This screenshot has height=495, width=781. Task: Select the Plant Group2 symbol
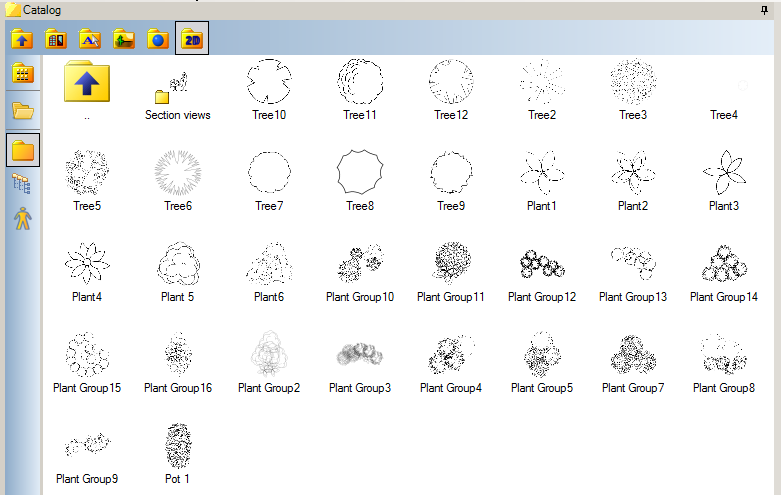[x=269, y=353]
